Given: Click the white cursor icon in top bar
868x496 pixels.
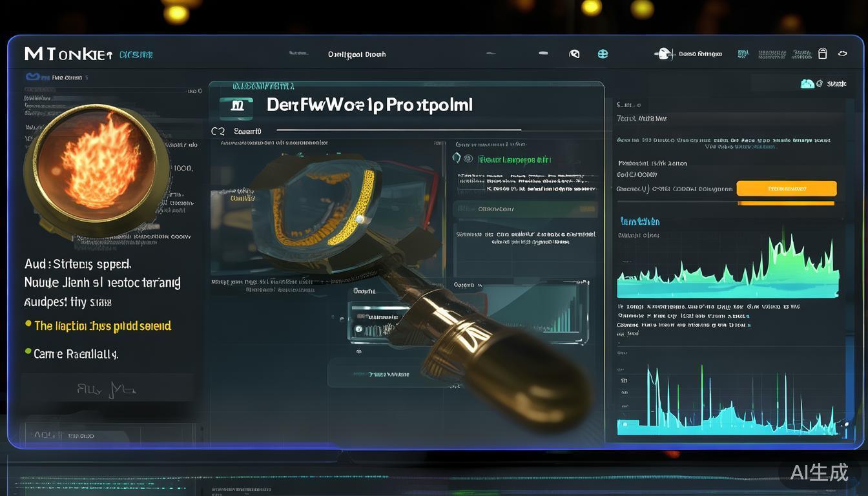Looking at the screenshot, I should 664,54.
